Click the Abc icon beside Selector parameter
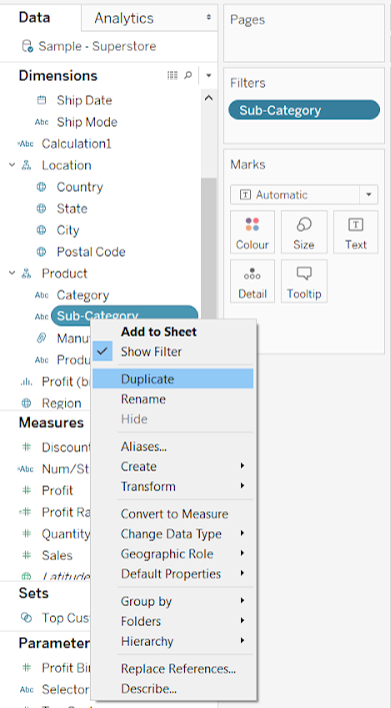Screen dimensions: 391x708 point(27,689)
